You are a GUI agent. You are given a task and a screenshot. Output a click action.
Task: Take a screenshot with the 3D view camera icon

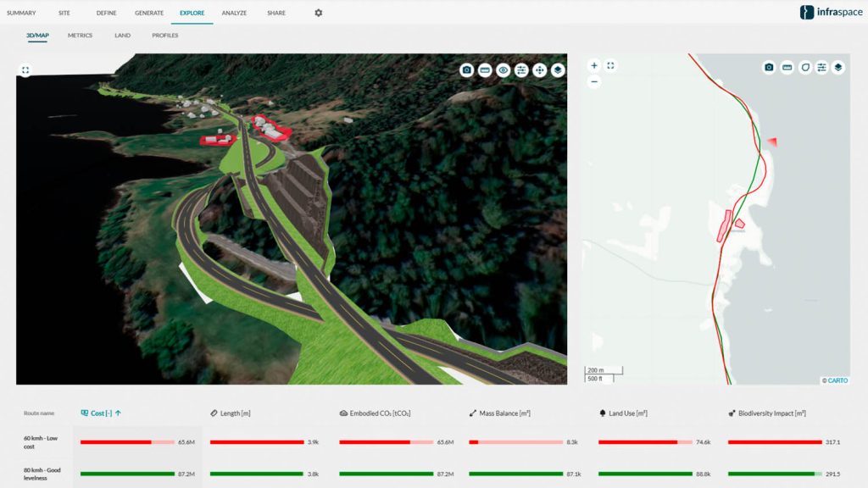point(467,69)
